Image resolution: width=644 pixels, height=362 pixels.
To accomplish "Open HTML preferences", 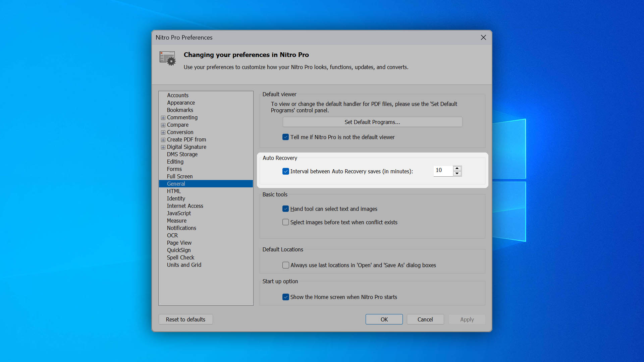I will click(x=174, y=191).
